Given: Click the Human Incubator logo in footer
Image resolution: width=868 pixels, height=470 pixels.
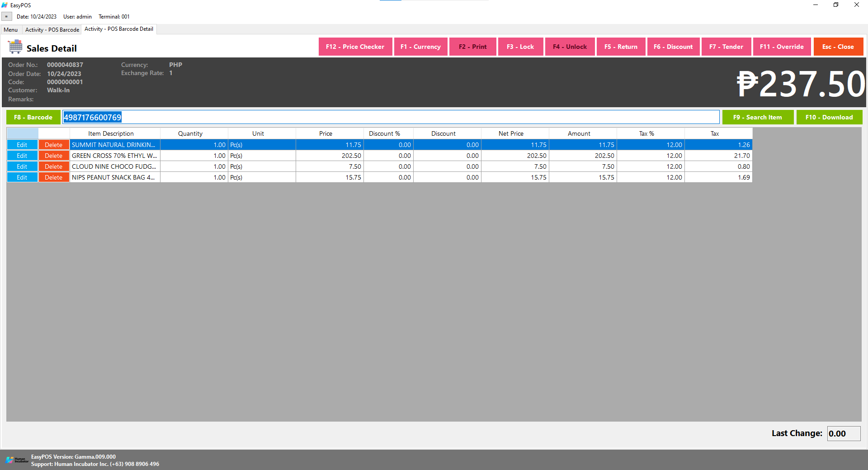Looking at the screenshot, I should (17, 460).
